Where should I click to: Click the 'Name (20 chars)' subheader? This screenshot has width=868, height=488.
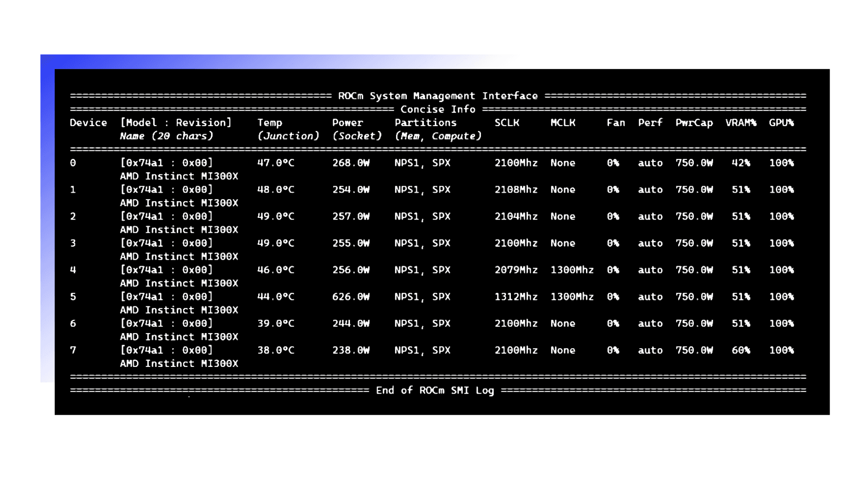[x=166, y=136]
